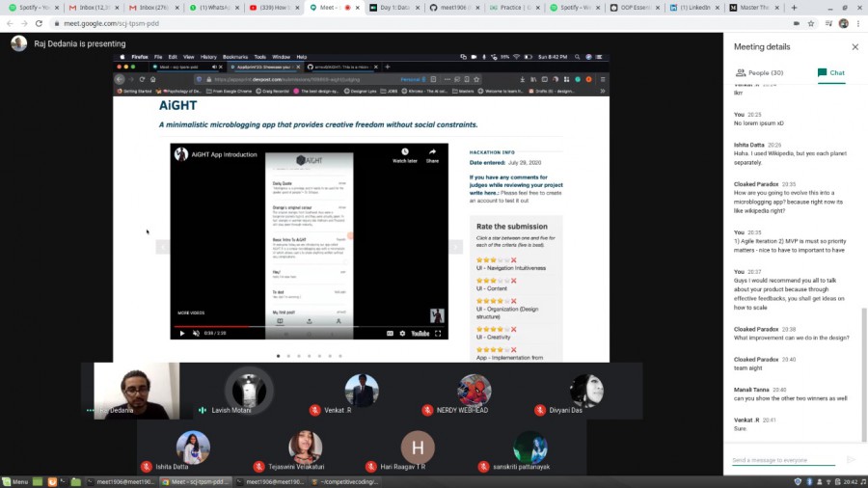868x488 pixels.
Task: Select the Chat tab
Action: [830, 72]
